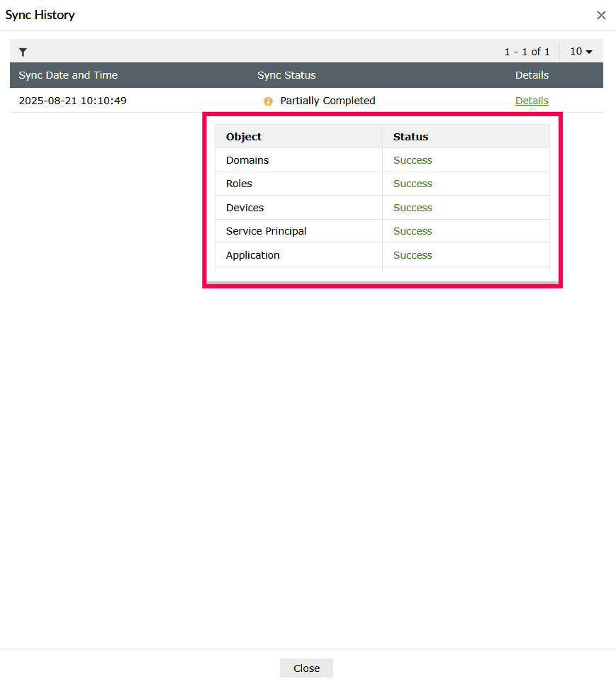Select the Sync Date and Time column header
Screen dimensions: 616x684
click(x=67, y=75)
